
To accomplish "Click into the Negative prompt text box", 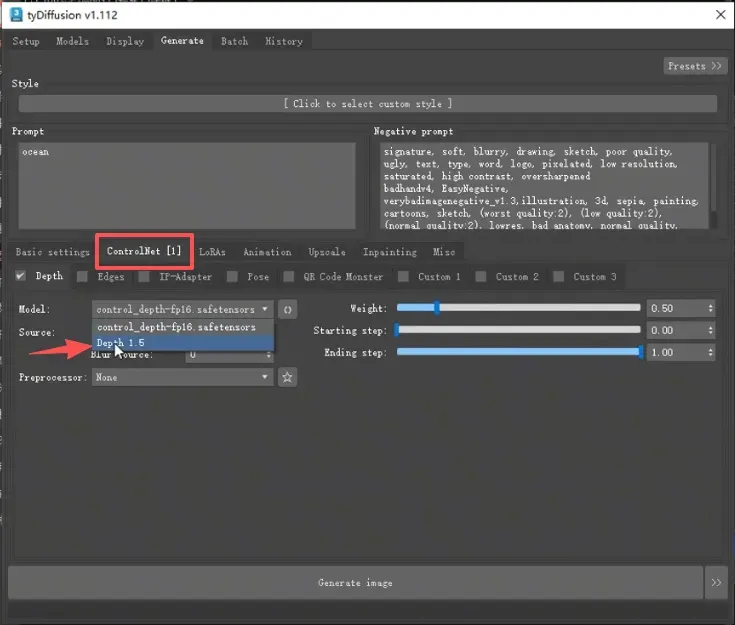I will (x=544, y=186).
